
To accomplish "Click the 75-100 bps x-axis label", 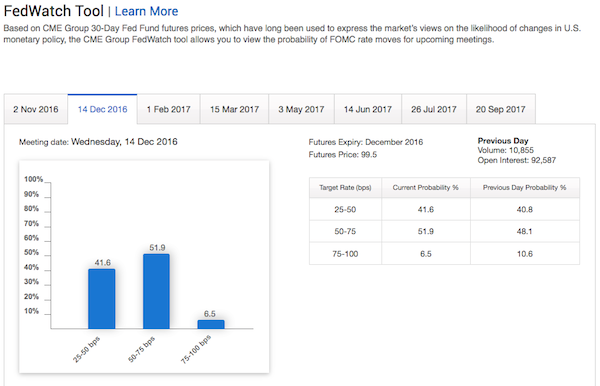I will click(x=196, y=349).
